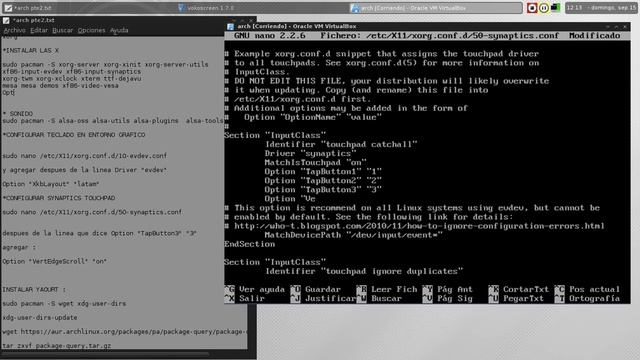The image size is (640, 360).
Task: Click the editor window title bar icon
Action: tap(6, 20)
